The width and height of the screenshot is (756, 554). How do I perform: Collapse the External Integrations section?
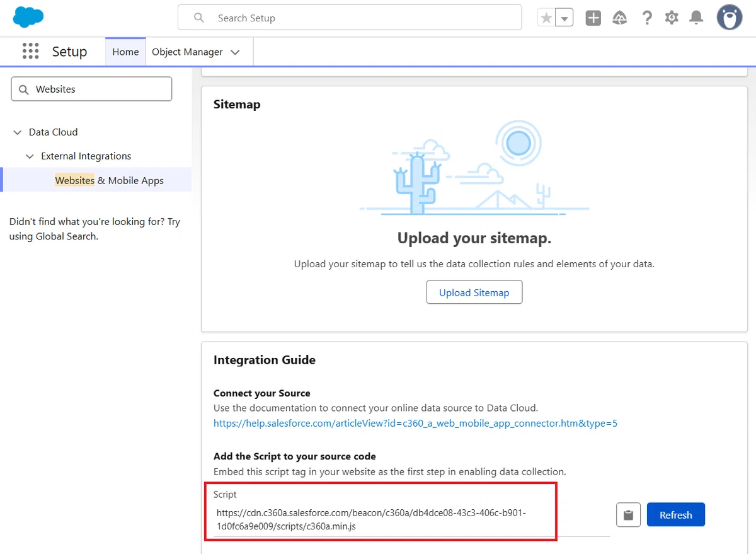coord(30,156)
